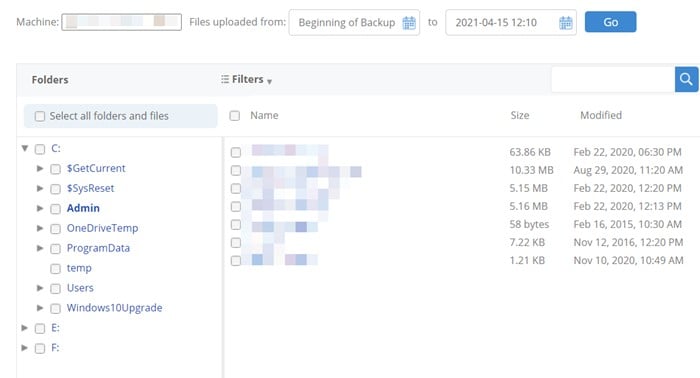Expand the ProgramData folder
The image size is (700, 378).
tap(40, 248)
